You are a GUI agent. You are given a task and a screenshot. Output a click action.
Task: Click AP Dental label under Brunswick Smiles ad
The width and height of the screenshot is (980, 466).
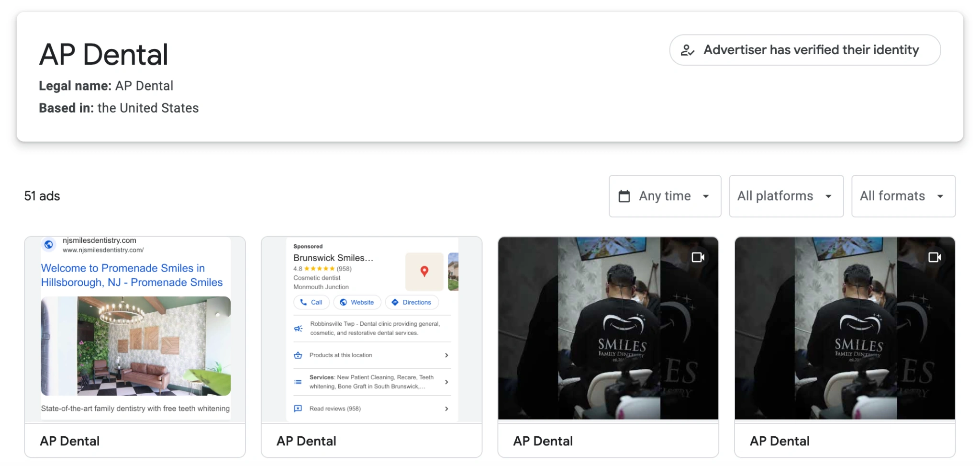pos(306,441)
